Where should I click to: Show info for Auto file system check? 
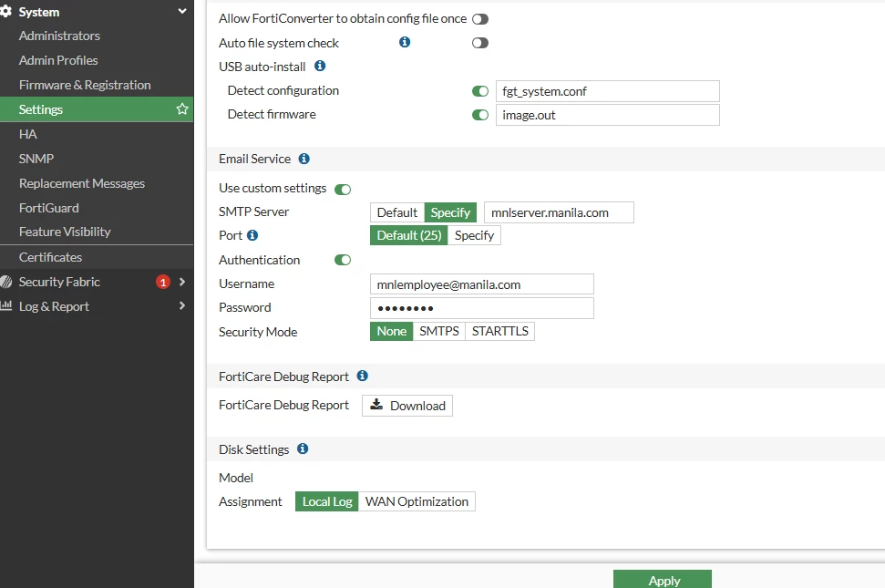(404, 42)
